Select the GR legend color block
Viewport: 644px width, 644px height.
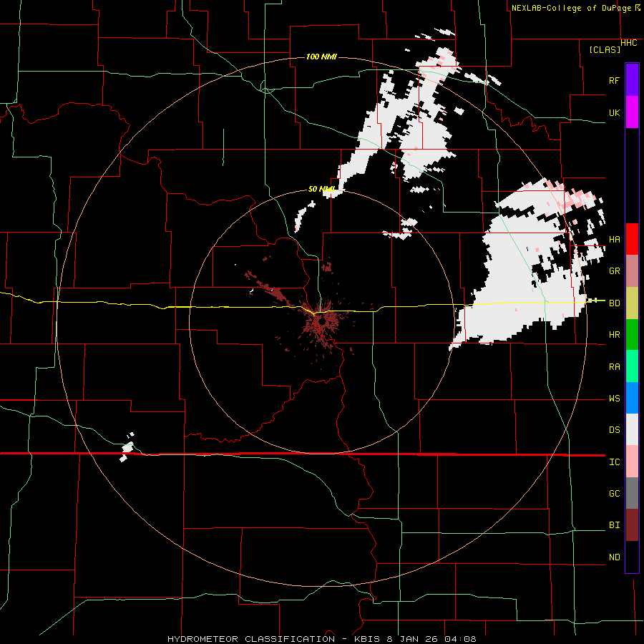tap(632, 271)
